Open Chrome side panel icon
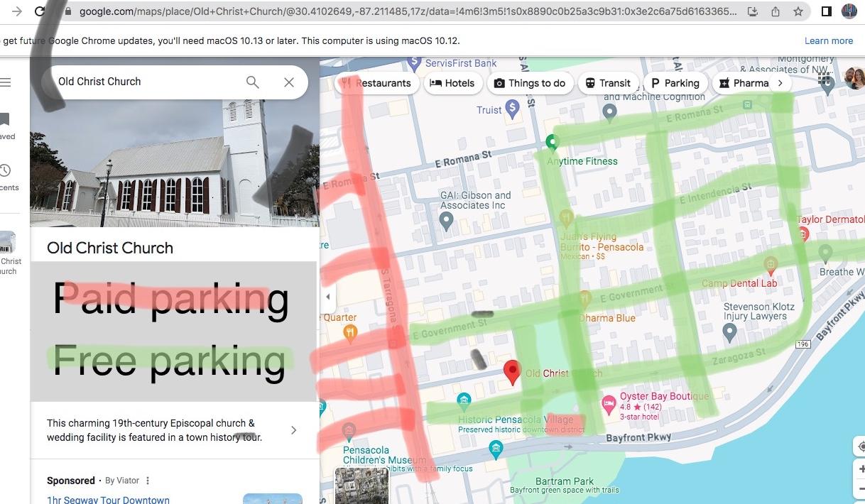Screen dimensions: 865x504 (827, 11)
